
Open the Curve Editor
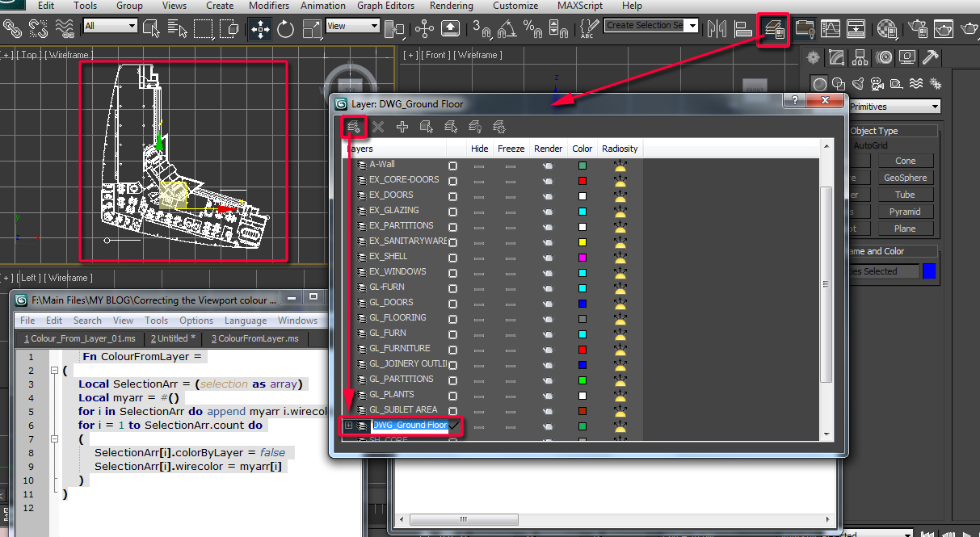pyautogui.click(x=831, y=29)
